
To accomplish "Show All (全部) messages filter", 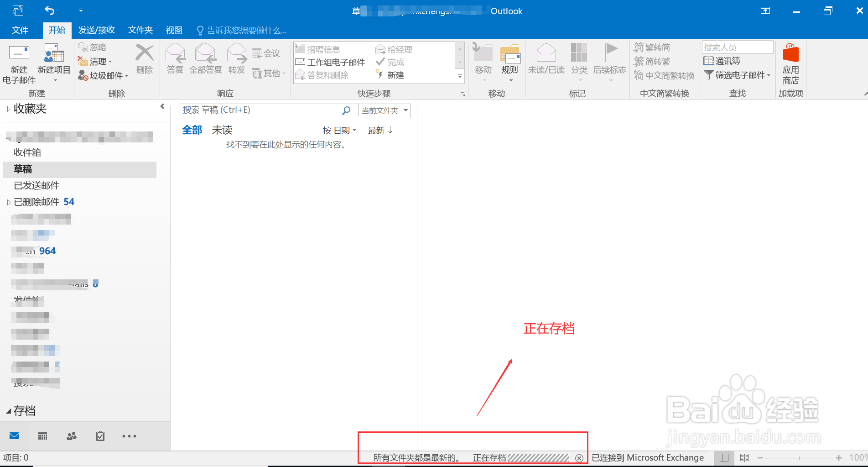I will tap(192, 130).
